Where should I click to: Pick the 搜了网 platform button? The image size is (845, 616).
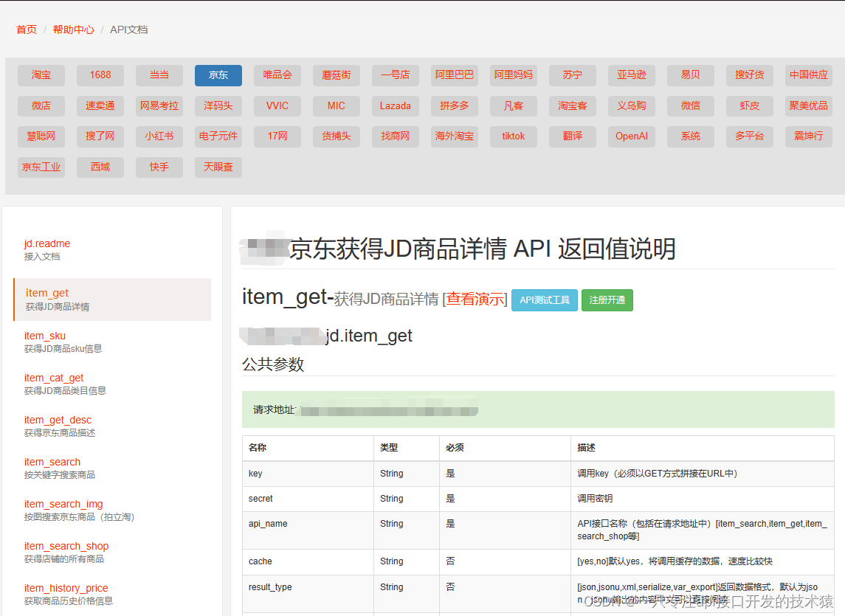pyautogui.click(x=100, y=136)
